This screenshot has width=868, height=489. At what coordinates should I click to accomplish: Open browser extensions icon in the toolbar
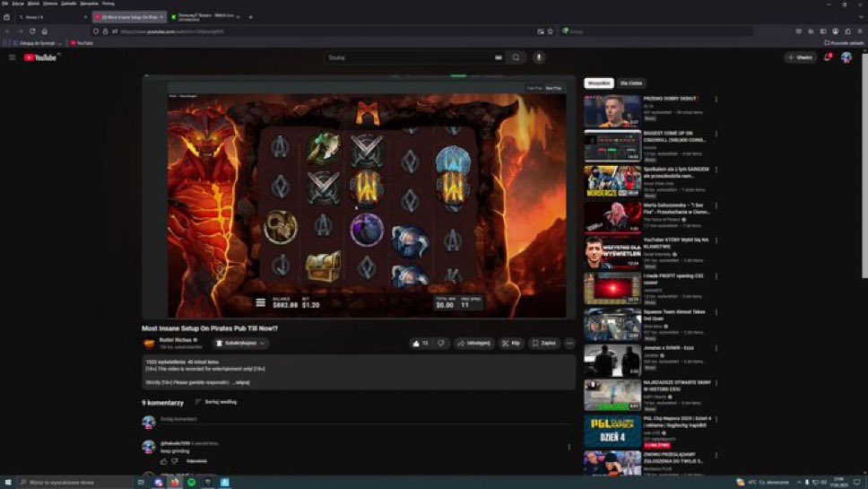[847, 31]
